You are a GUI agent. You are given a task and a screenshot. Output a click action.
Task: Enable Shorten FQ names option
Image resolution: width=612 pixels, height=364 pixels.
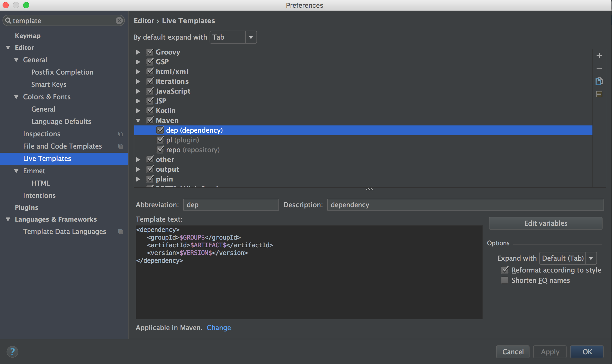point(505,280)
